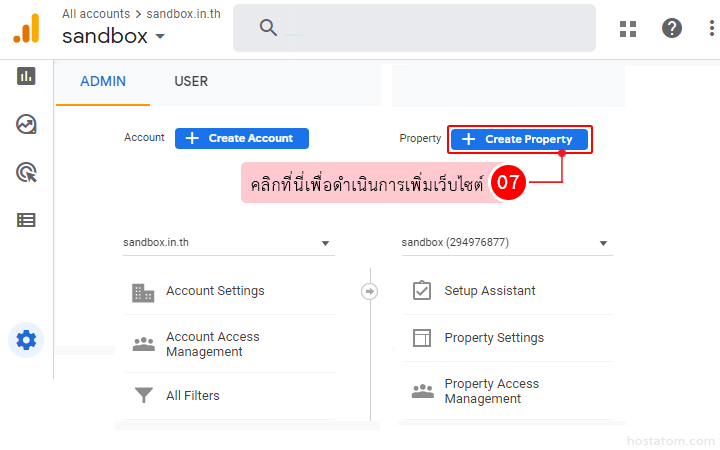Open the Explore icon in left sidebar

26,124
